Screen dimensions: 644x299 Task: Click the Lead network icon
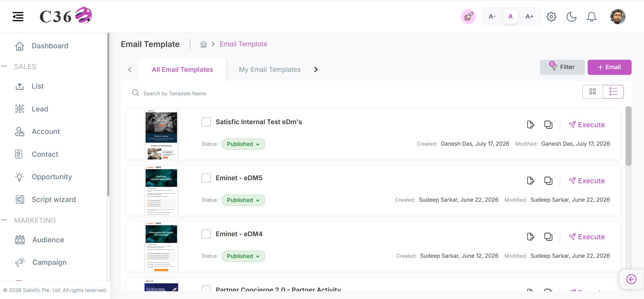pyautogui.click(x=20, y=109)
